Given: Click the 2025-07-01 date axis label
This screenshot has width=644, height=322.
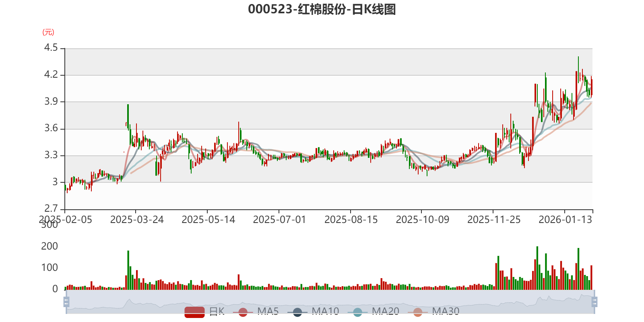Looking at the screenshot, I should point(279,220).
